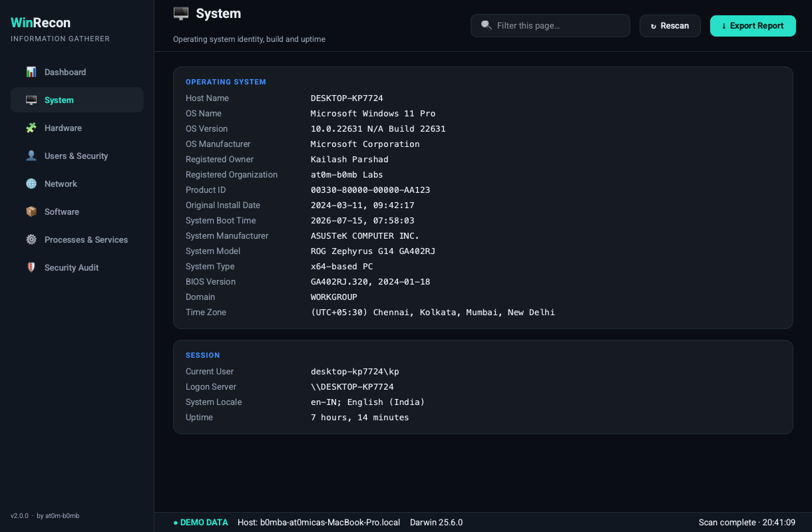The width and height of the screenshot is (812, 532).
Task: Focus the Filter this page field
Action: tap(550, 26)
